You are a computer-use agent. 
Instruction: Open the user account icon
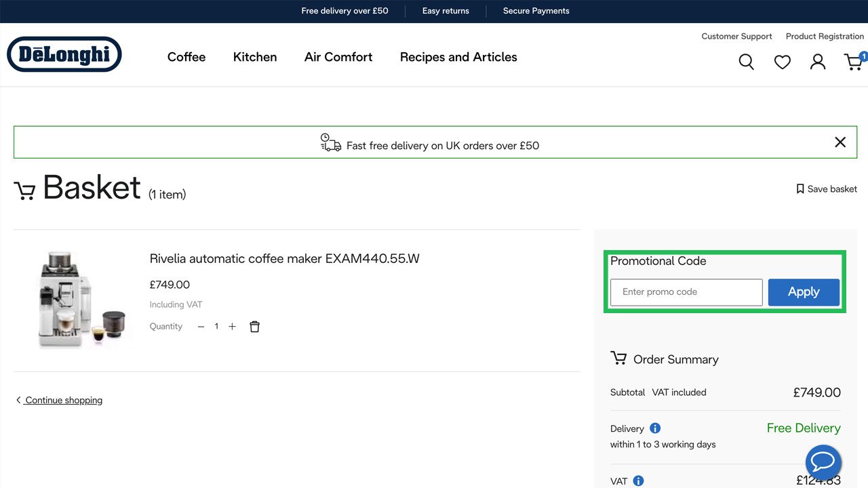point(818,62)
